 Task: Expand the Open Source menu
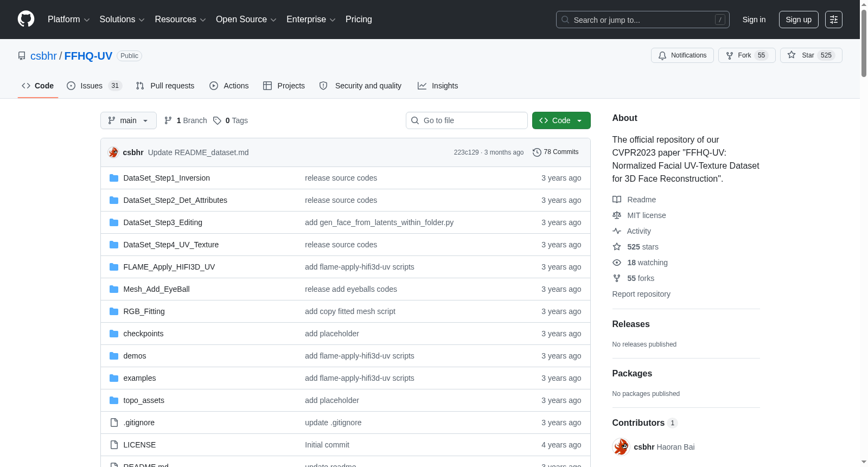tap(246, 20)
